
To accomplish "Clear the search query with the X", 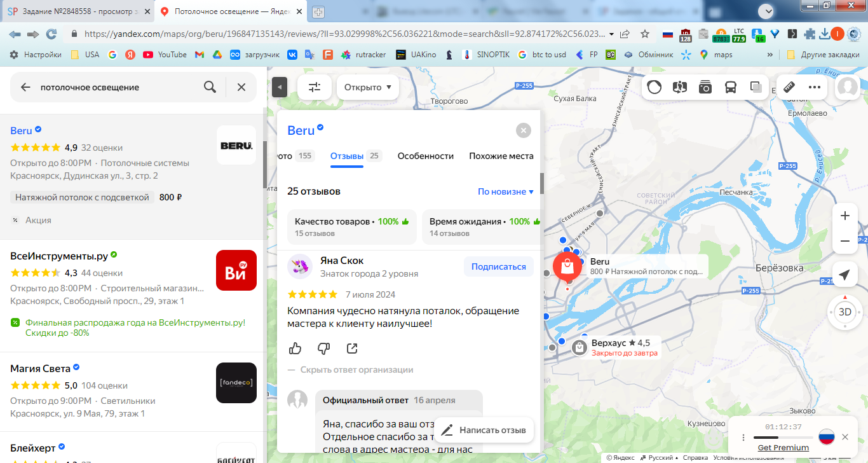I will click(241, 87).
